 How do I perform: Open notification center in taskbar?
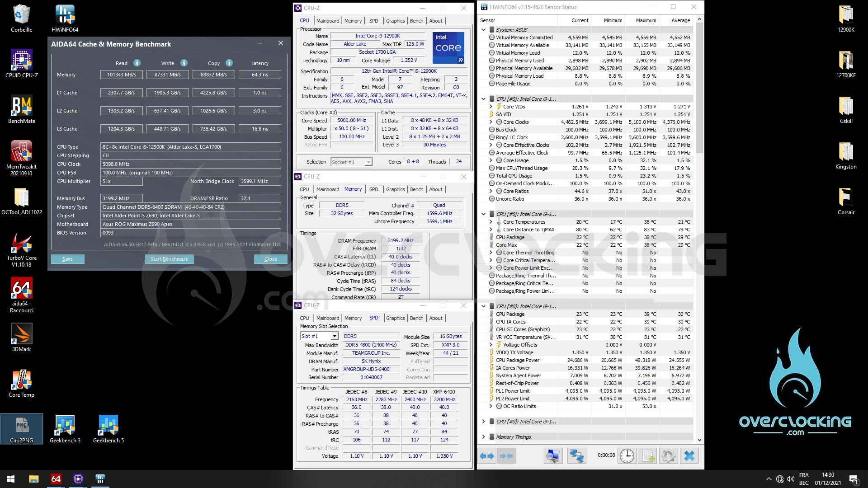pyautogui.click(x=853, y=479)
